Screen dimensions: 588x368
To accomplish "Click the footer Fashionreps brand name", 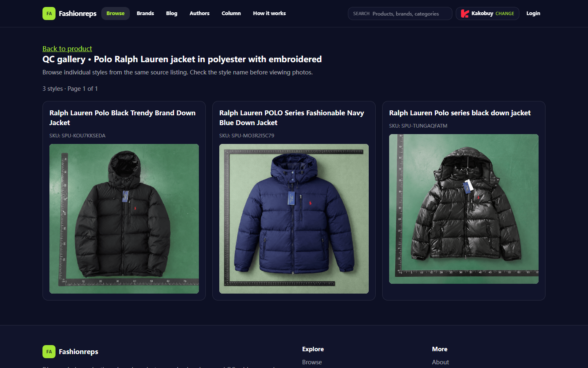I will tap(78, 352).
